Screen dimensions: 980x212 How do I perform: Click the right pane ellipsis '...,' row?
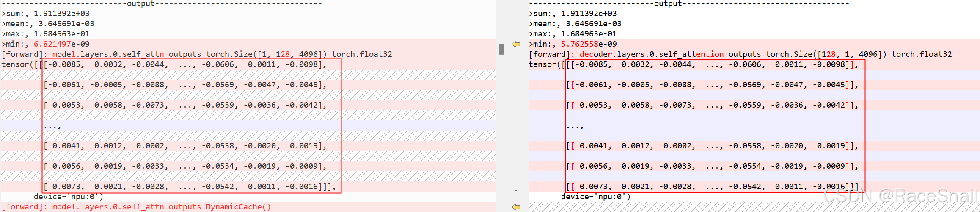pos(575,126)
